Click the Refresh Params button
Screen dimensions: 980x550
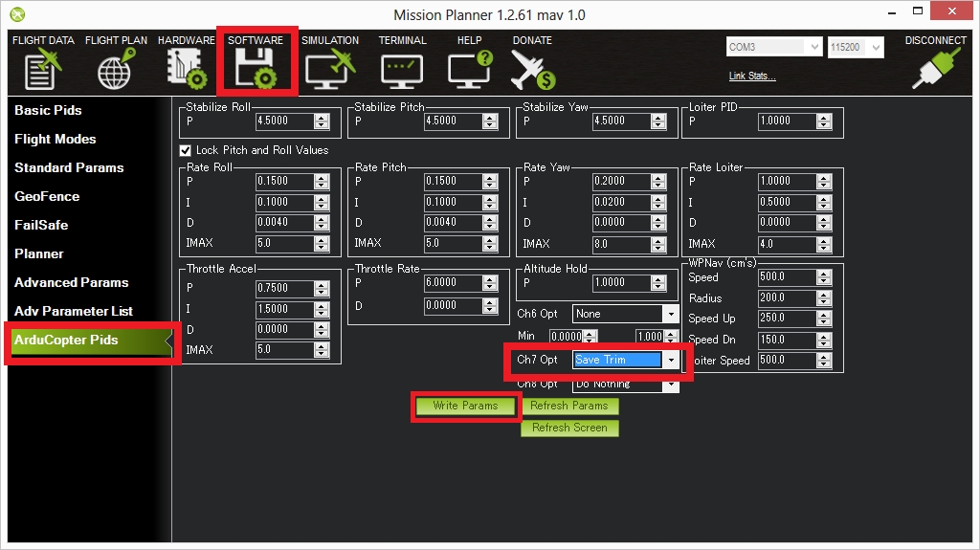coord(569,406)
